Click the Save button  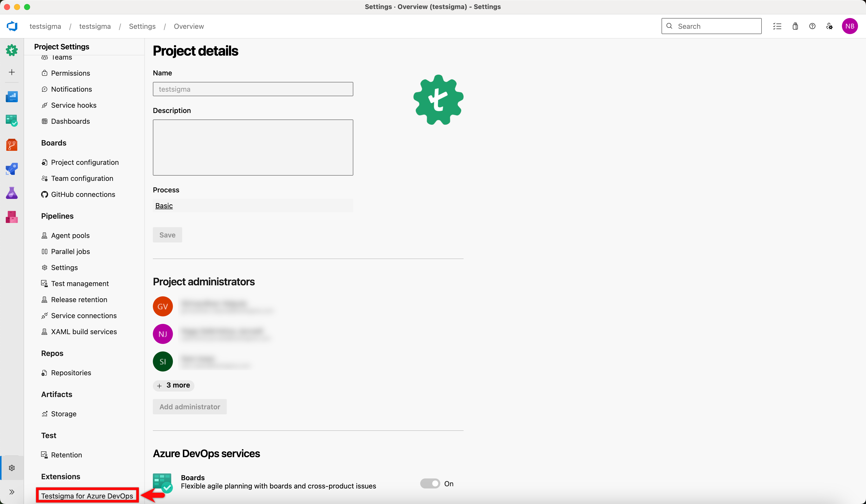[x=167, y=235]
